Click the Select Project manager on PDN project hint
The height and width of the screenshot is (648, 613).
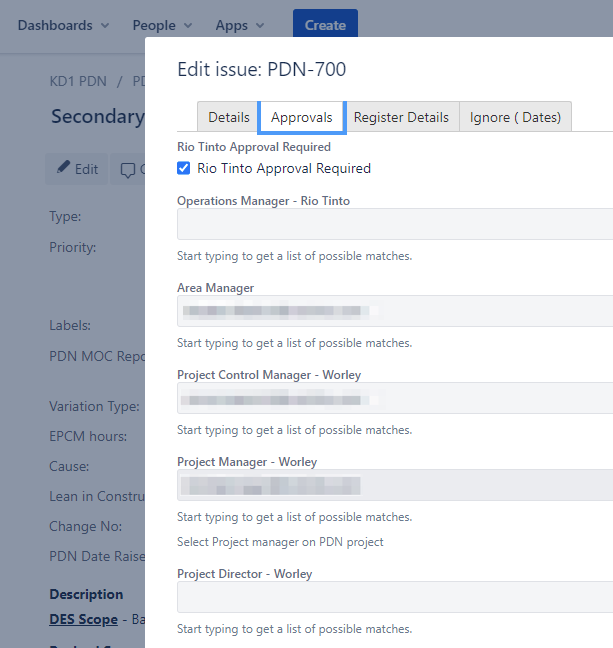[x=280, y=542]
